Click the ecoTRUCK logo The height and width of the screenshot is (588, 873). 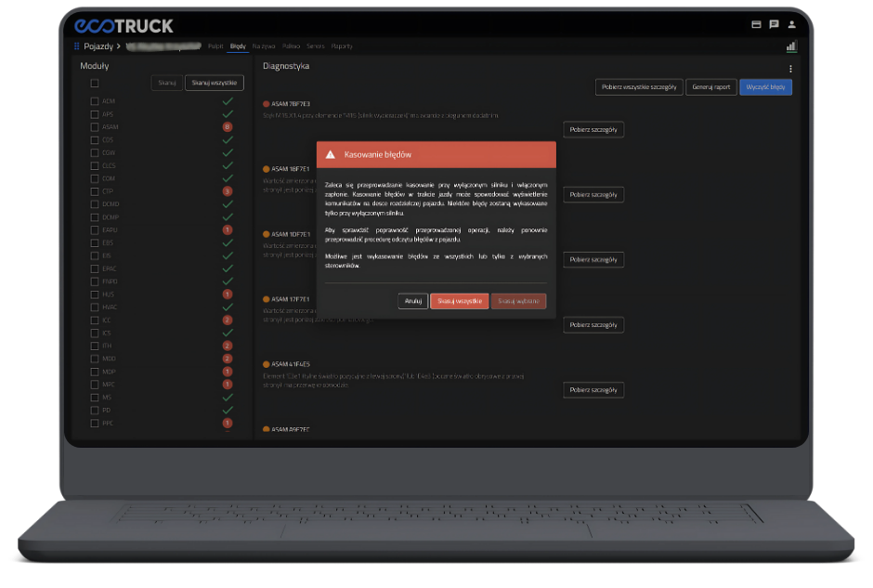[124, 25]
